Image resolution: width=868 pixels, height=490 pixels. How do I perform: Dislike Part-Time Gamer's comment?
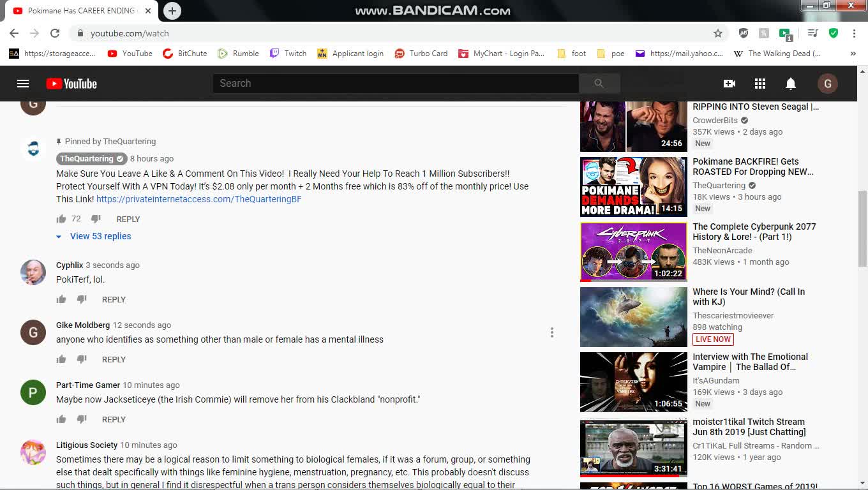point(82,419)
